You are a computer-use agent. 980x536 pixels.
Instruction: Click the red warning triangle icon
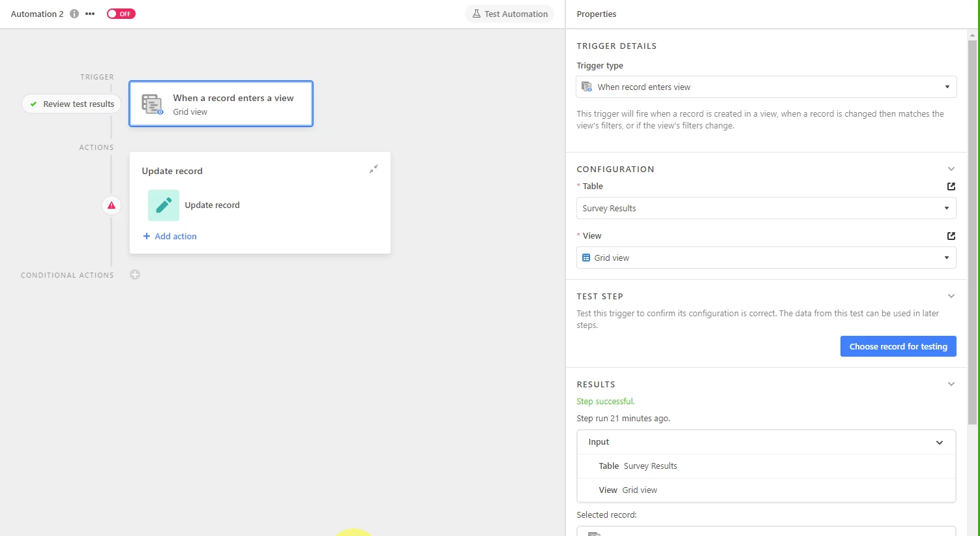111,205
